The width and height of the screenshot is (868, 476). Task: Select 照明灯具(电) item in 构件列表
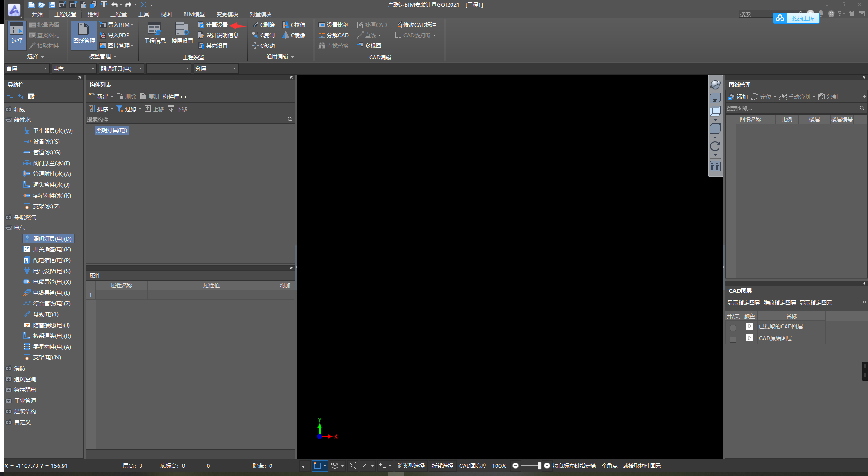coord(112,130)
